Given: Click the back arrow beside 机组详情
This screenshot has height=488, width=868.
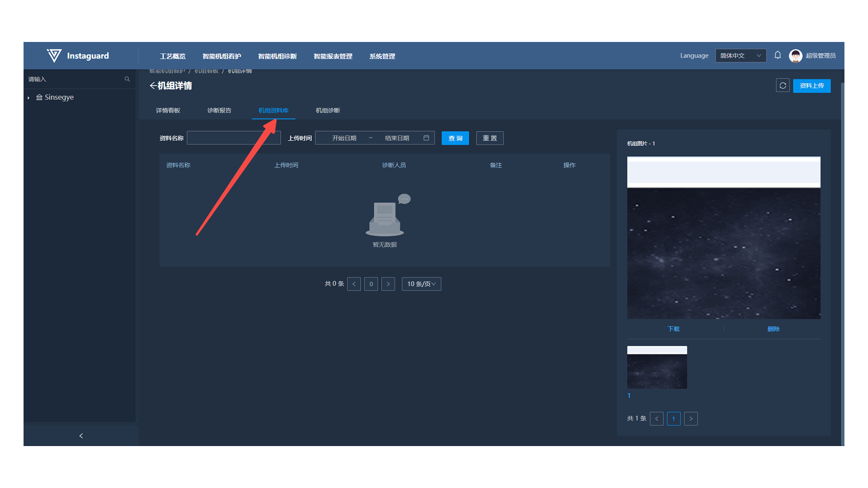Looking at the screenshot, I should click(x=153, y=85).
